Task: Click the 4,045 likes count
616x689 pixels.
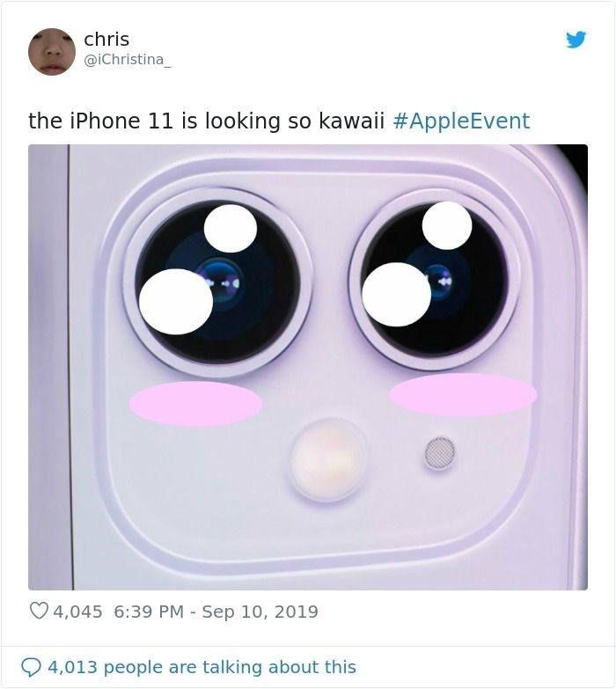Action: [x=77, y=612]
